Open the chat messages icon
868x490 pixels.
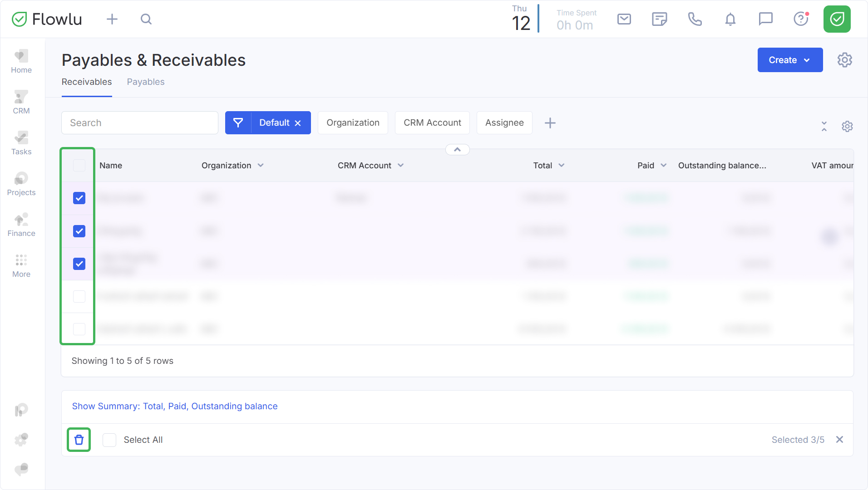(x=765, y=19)
